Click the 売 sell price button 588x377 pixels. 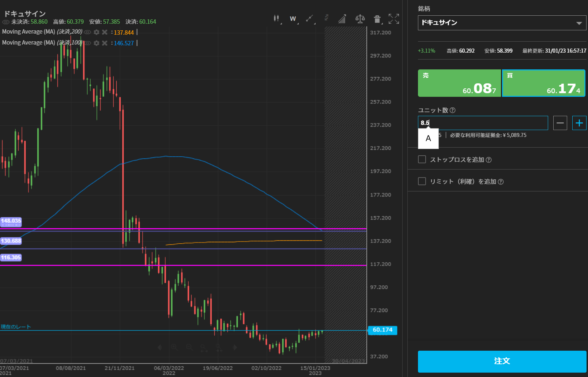(459, 83)
